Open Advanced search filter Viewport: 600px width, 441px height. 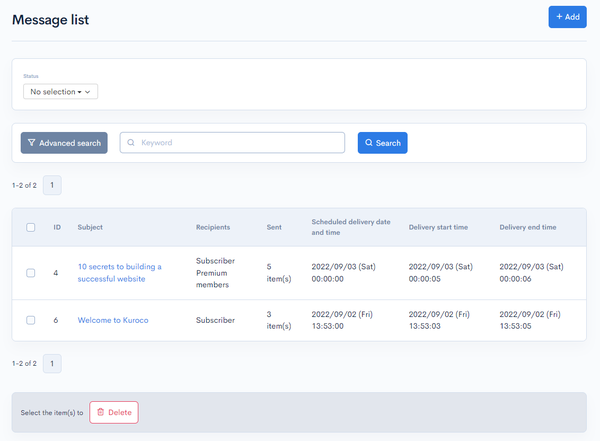coord(64,143)
